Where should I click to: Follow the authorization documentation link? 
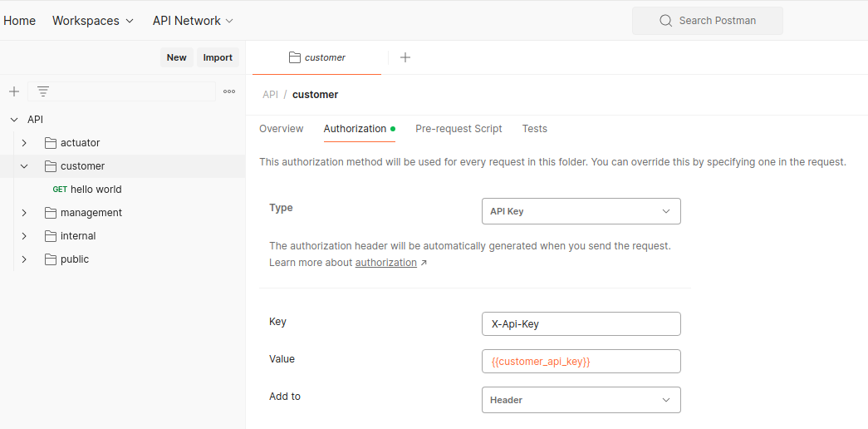click(x=386, y=263)
